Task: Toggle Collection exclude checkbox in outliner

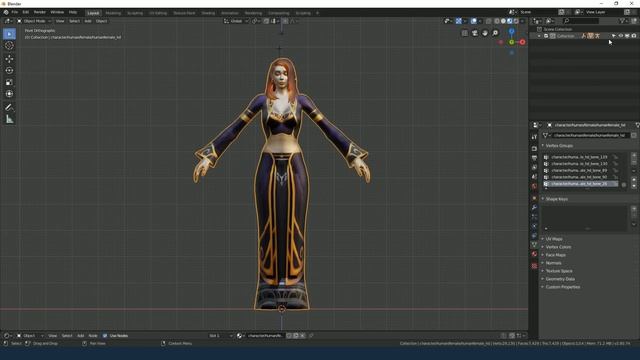Action: tap(546, 36)
